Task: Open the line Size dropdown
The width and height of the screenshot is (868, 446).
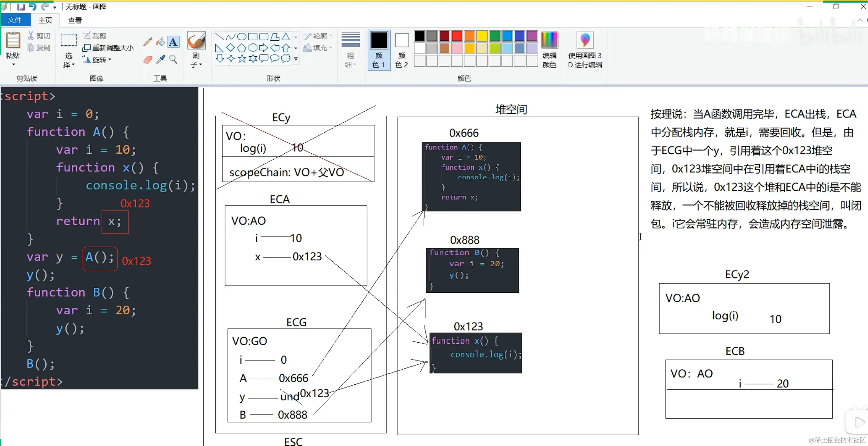Action: click(350, 50)
